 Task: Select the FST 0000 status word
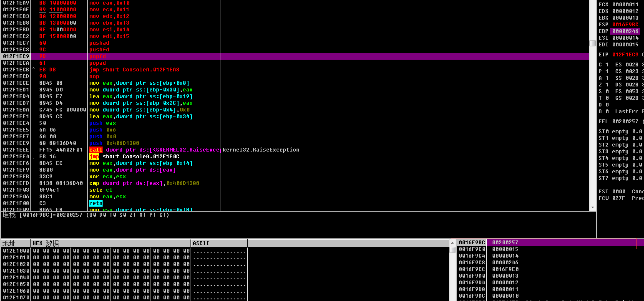point(612,192)
